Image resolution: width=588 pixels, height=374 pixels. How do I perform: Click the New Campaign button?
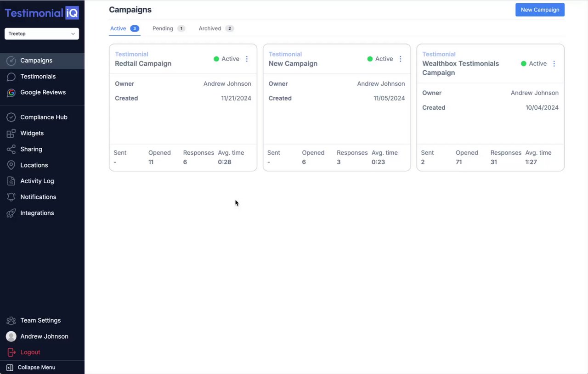coord(540,10)
